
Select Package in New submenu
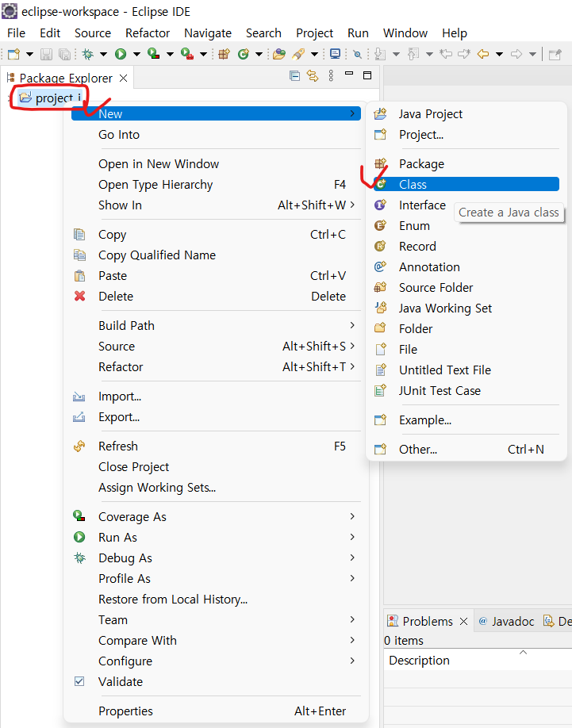pyautogui.click(x=466, y=164)
